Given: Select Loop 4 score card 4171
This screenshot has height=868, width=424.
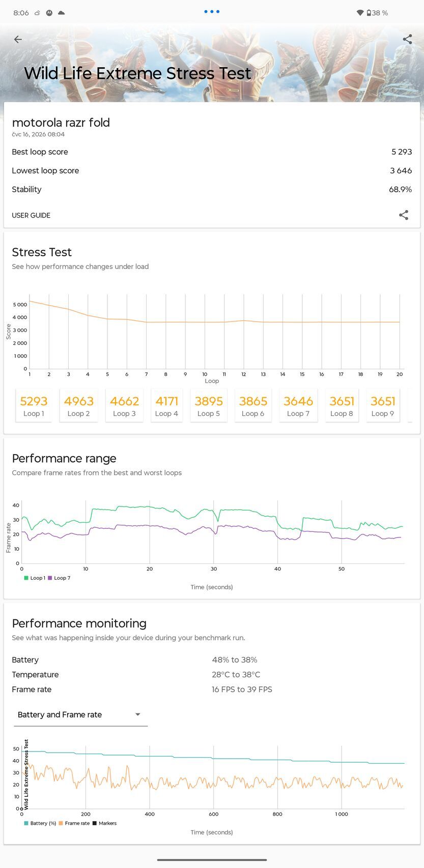Looking at the screenshot, I should [x=166, y=406].
